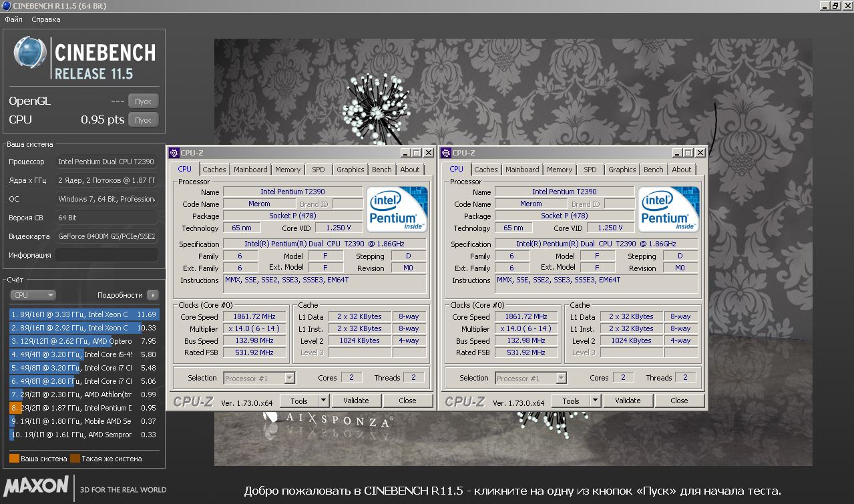This screenshot has height=504, width=854.
Task: Minimize the left CPU-Z window
Action: (x=405, y=153)
